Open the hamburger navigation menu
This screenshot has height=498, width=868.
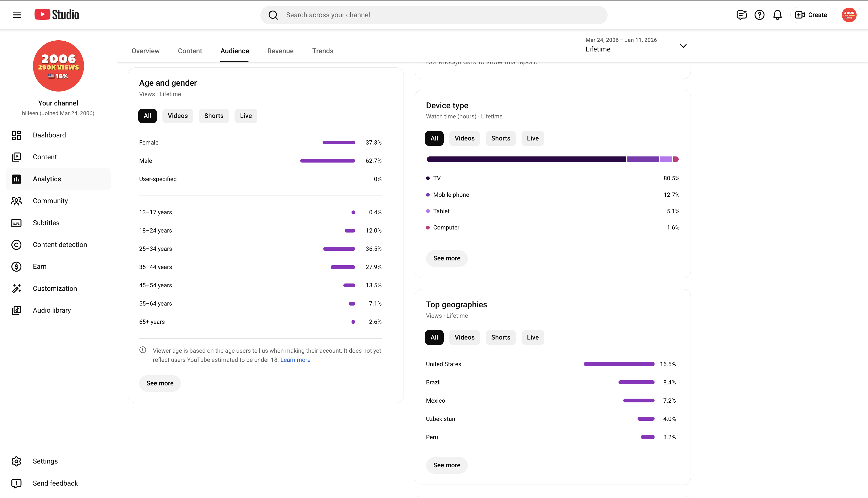17,15
